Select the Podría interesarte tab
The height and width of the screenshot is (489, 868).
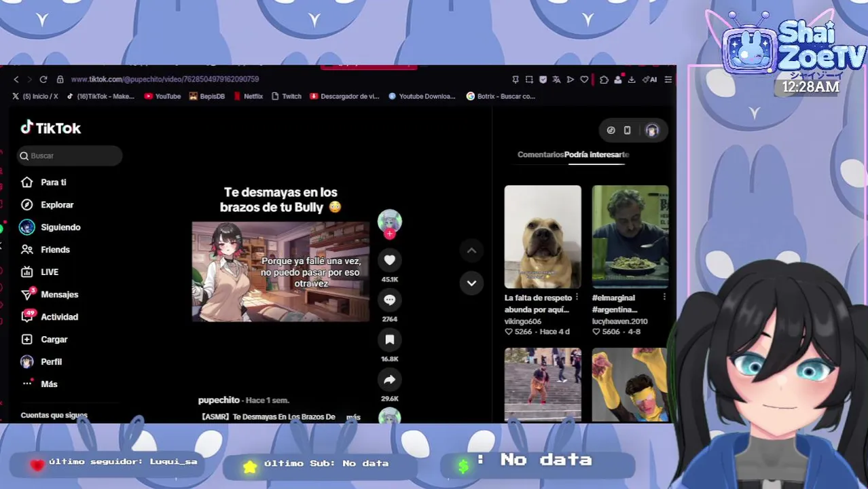596,154
